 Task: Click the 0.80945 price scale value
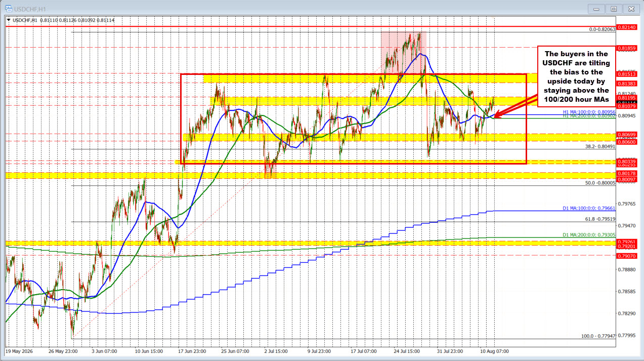[x=626, y=116]
